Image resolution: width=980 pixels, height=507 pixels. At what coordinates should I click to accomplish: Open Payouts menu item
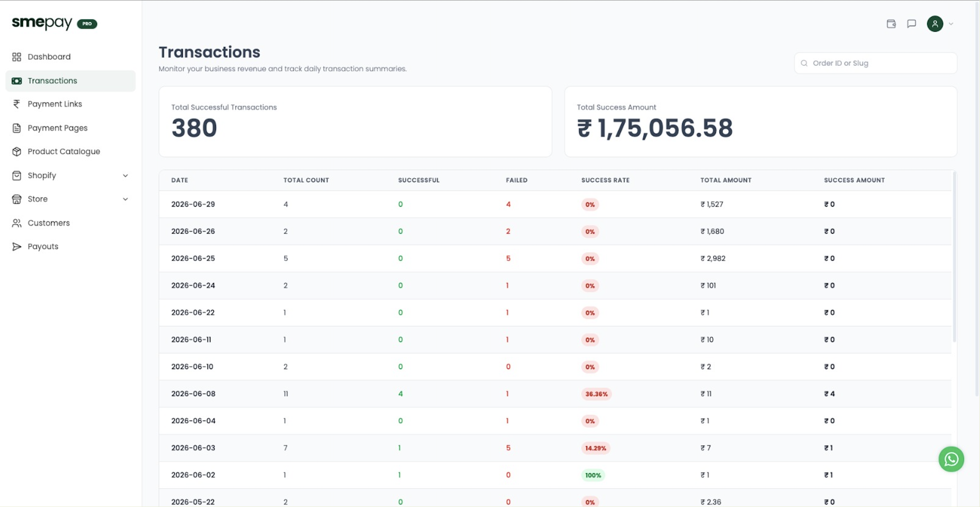point(70,247)
